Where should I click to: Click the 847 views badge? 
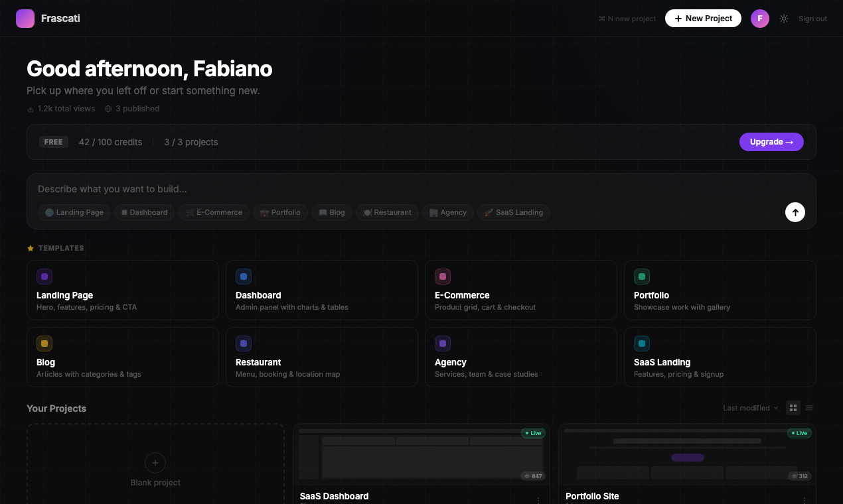click(x=533, y=476)
